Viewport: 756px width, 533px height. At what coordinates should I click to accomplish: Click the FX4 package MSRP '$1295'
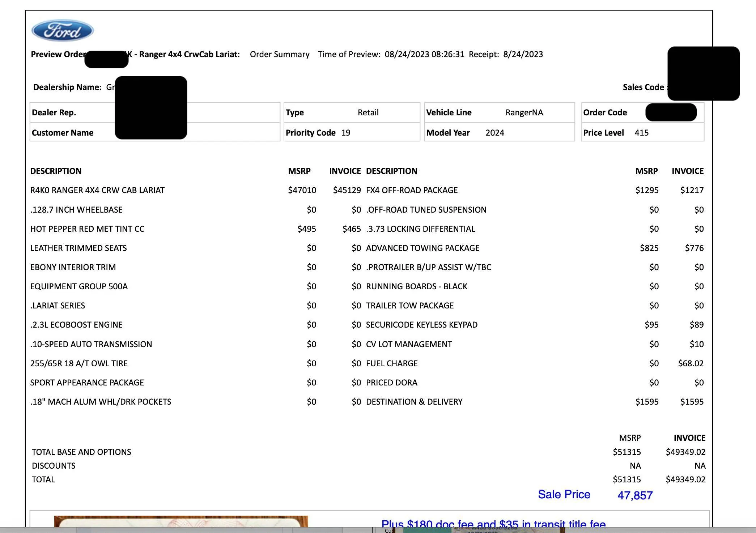coord(647,190)
